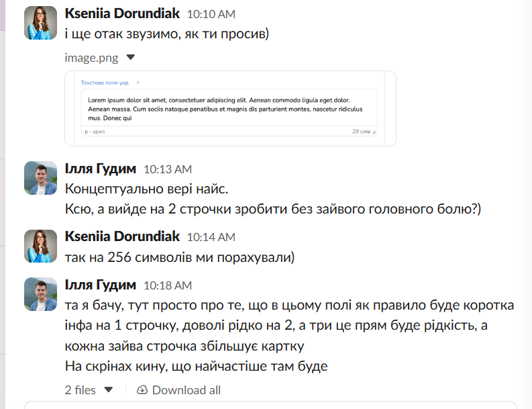Click the "2 files" label
Screen dimensions: 532x409
click(81, 390)
